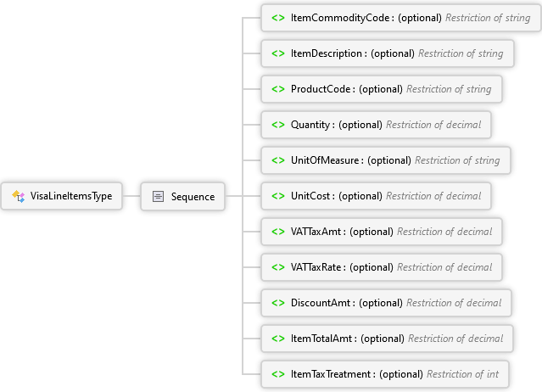Click the UnitCost element icon
The height and width of the screenshot is (392, 542).
click(x=277, y=196)
